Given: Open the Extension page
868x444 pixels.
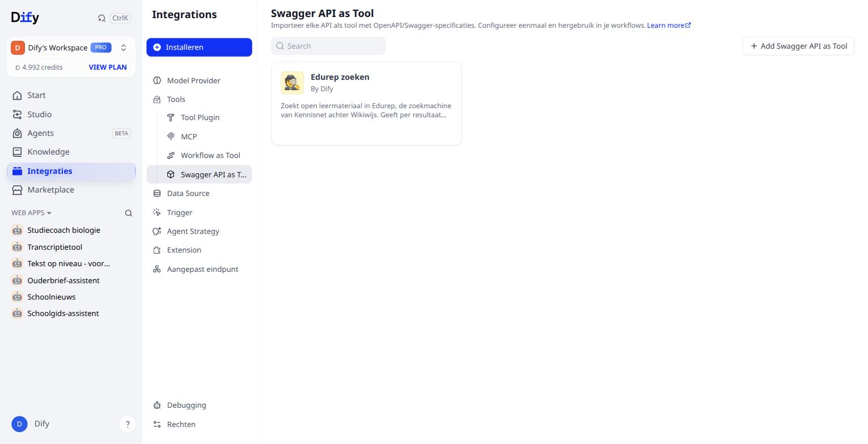Looking at the screenshot, I should [199, 250].
